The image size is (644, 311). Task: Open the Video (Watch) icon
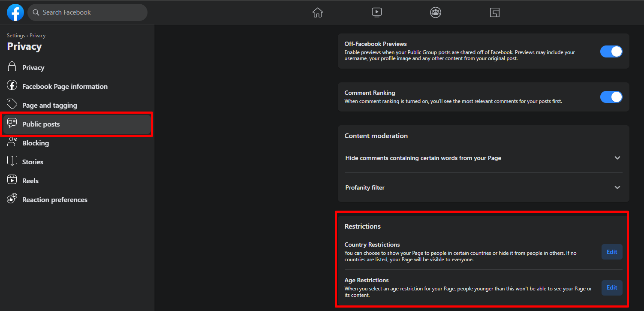coord(377,12)
